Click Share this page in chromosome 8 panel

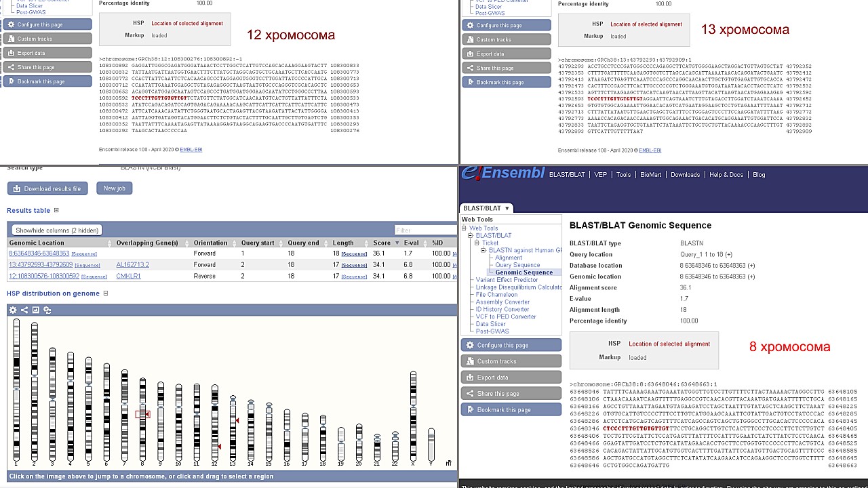(511, 394)
